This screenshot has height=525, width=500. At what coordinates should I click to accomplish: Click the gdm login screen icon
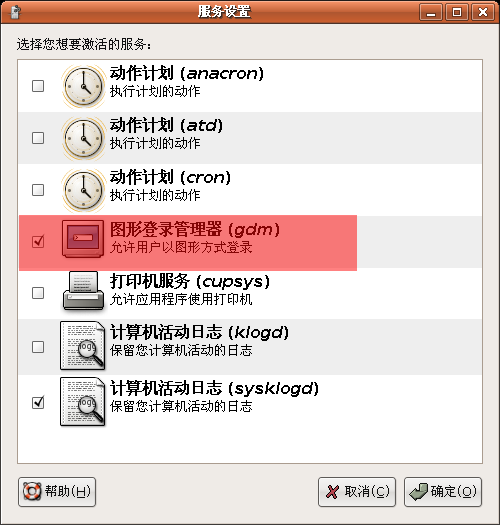83,238
